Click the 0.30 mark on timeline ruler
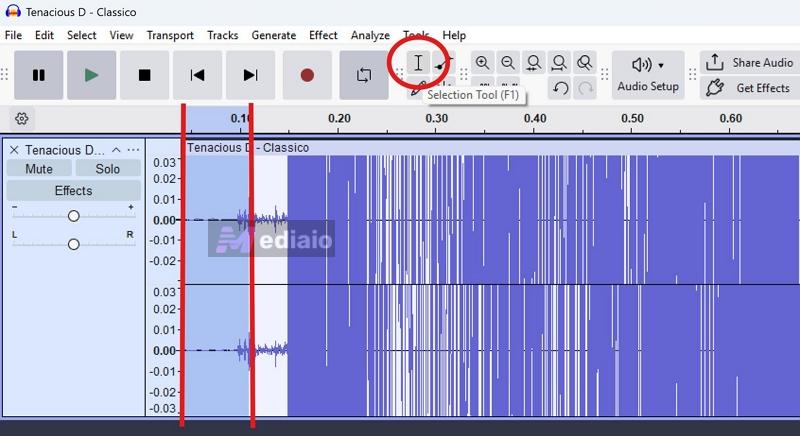The width and height of the screenshot is (800, 436). 437,118
